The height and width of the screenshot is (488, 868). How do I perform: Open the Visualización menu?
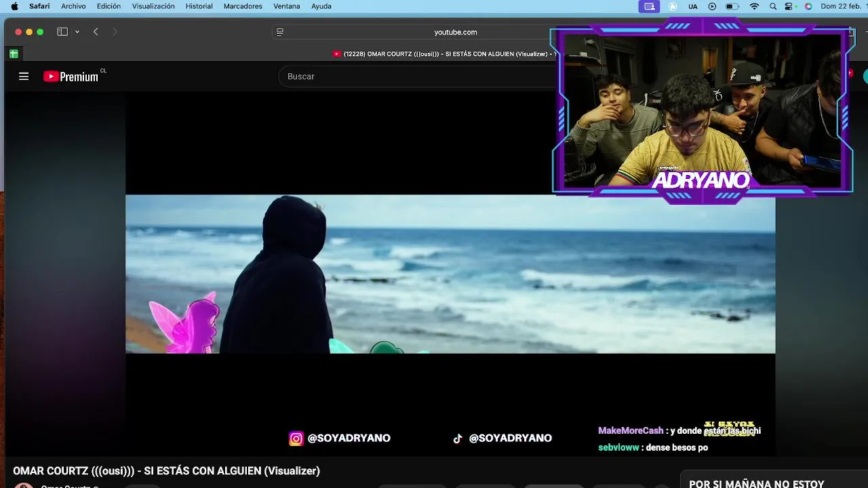click(153, 6)
